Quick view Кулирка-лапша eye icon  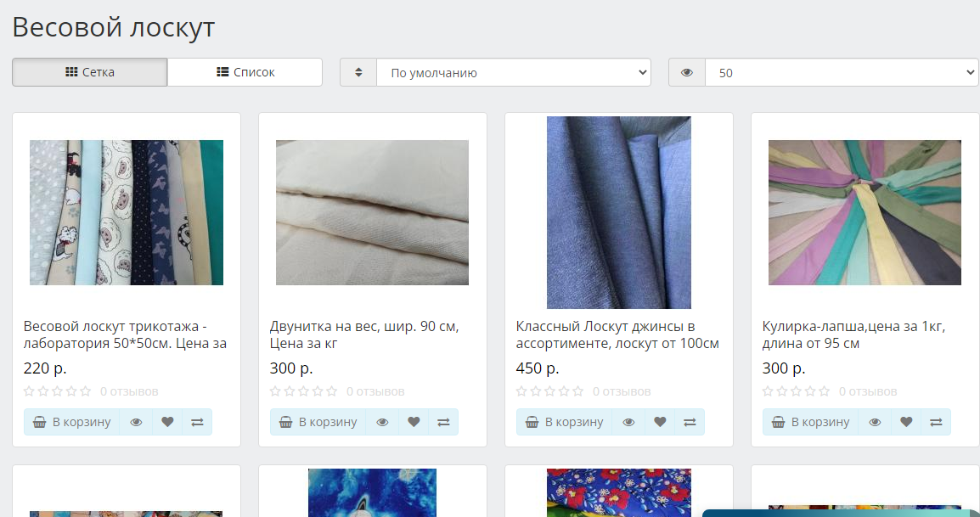875,422
